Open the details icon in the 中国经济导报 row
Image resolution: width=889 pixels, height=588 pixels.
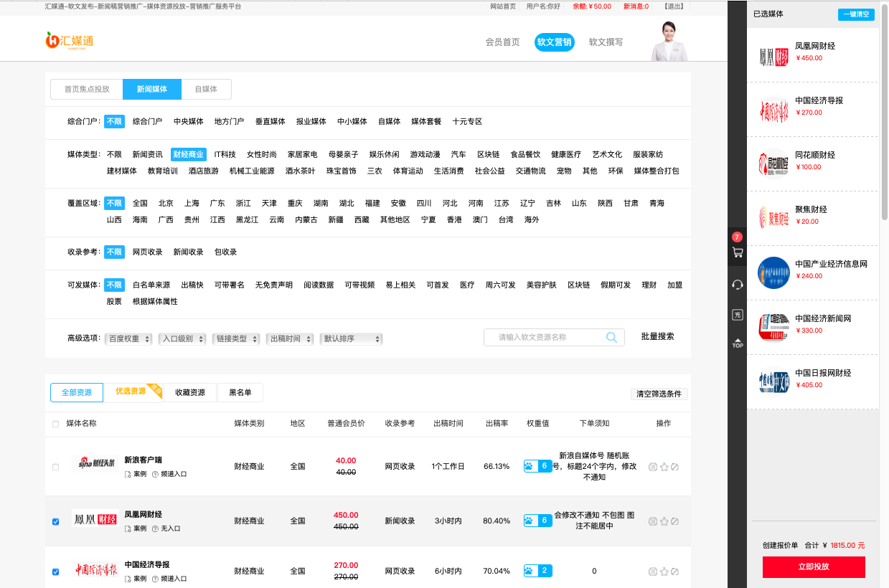coord(653,572)
